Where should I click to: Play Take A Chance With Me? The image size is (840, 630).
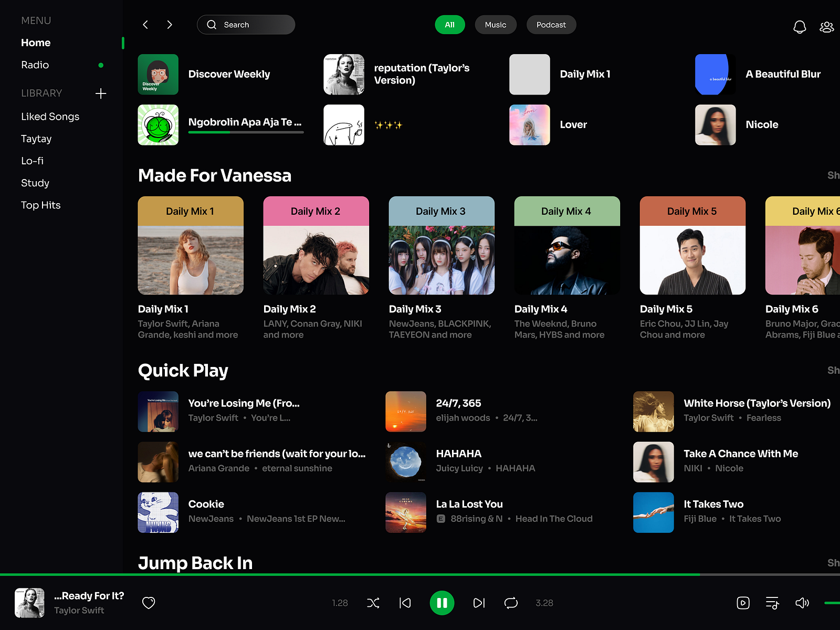(x=736, y=462)
